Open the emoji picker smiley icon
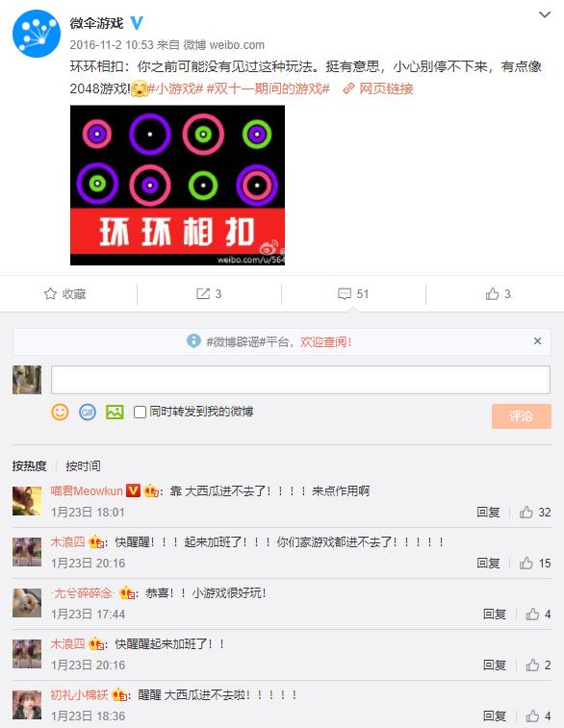 pos(60,412)
